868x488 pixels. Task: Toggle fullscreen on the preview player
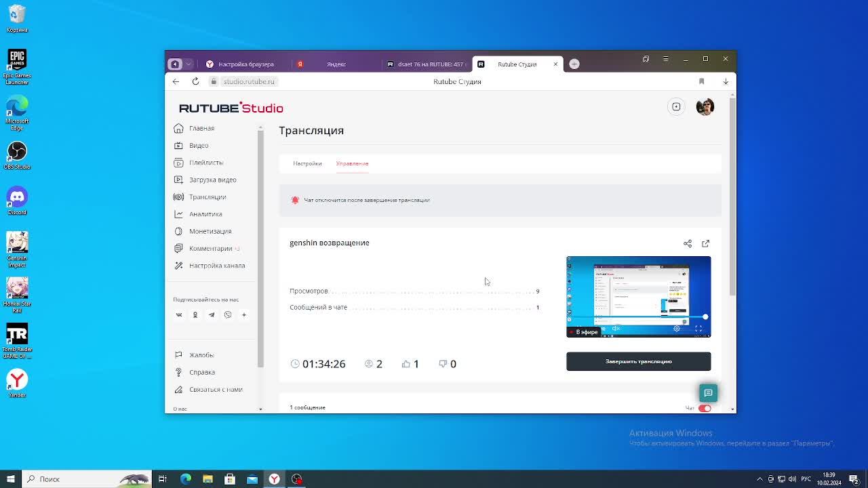point(698,329)
